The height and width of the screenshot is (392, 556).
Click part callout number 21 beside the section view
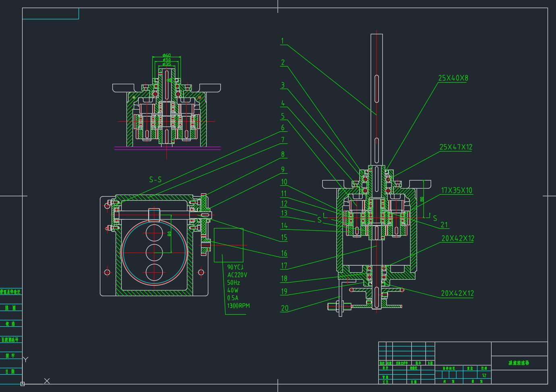444,225
